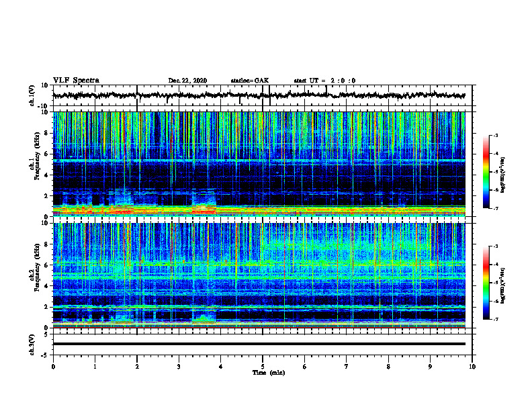Viewport: 532px width, 411px height.
Task: Click the time axis tick label "6"
Action: (305, 367)
